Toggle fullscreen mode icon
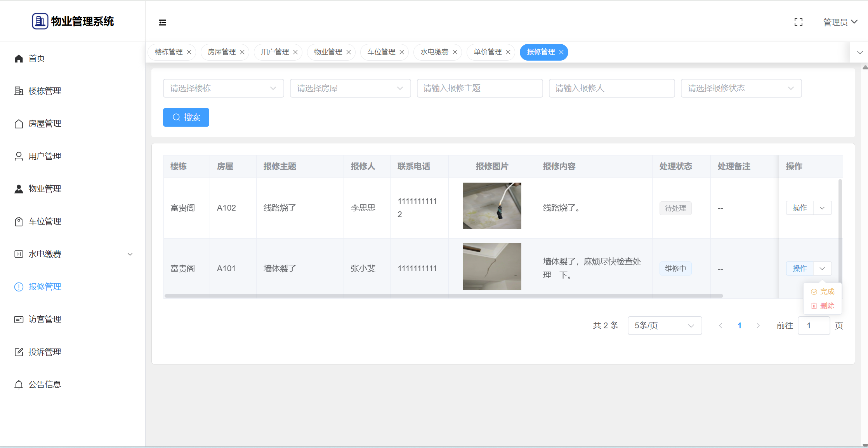The width and height of the screenshot is (868, 448). coord(798,23)
